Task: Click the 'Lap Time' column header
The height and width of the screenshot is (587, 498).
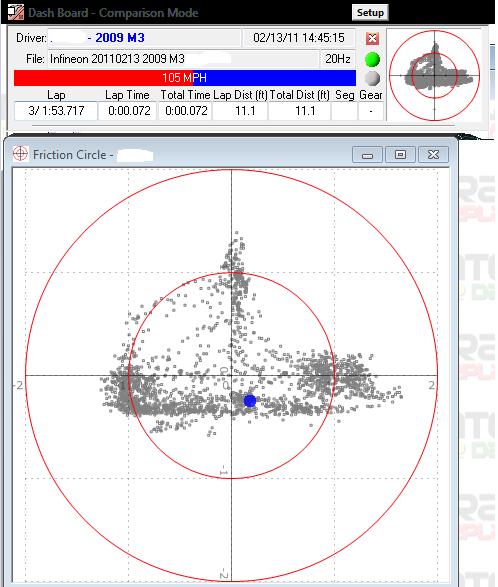Action: tap(127, 95)
